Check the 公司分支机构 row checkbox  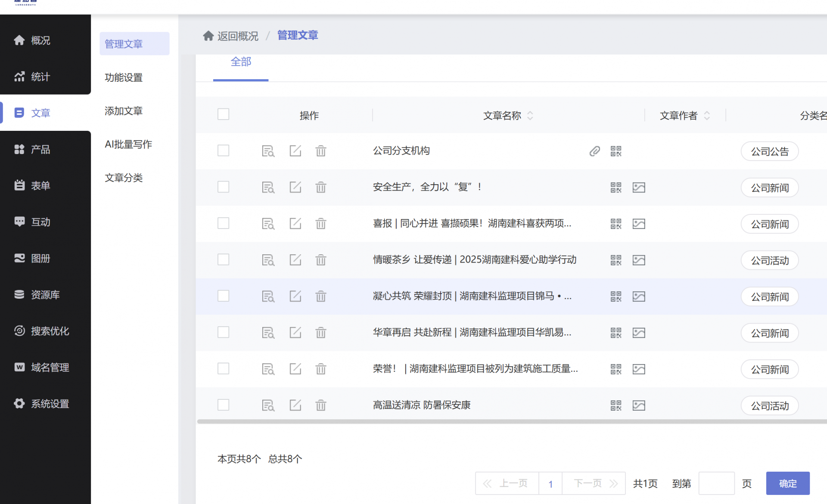point(223,151)
